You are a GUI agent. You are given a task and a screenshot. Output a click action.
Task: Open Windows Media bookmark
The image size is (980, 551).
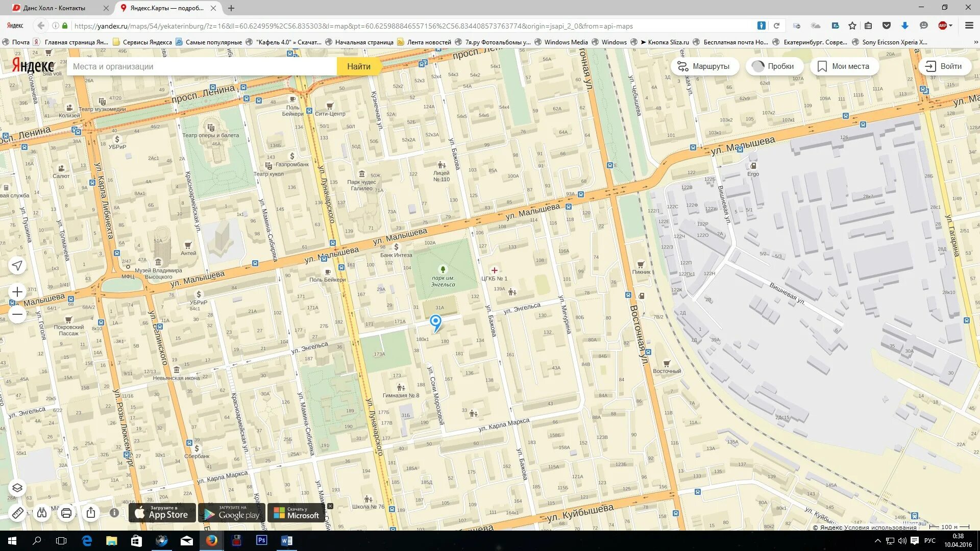pyautogui.click(x=561, y=42)
